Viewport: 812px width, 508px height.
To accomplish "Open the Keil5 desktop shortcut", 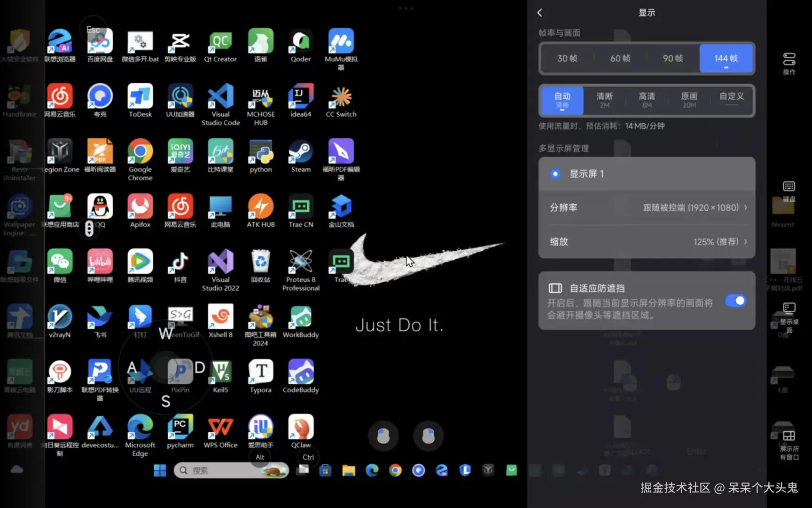I will [220, 376].
